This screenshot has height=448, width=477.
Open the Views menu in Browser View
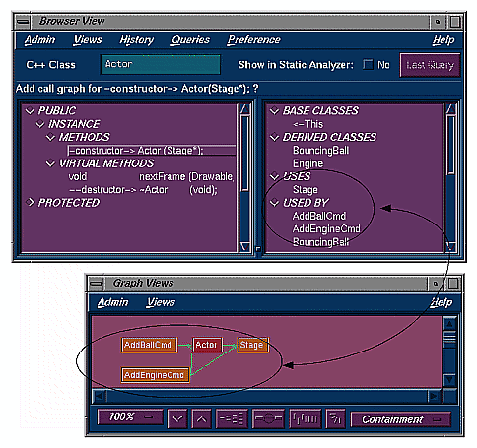click(88, 40)
